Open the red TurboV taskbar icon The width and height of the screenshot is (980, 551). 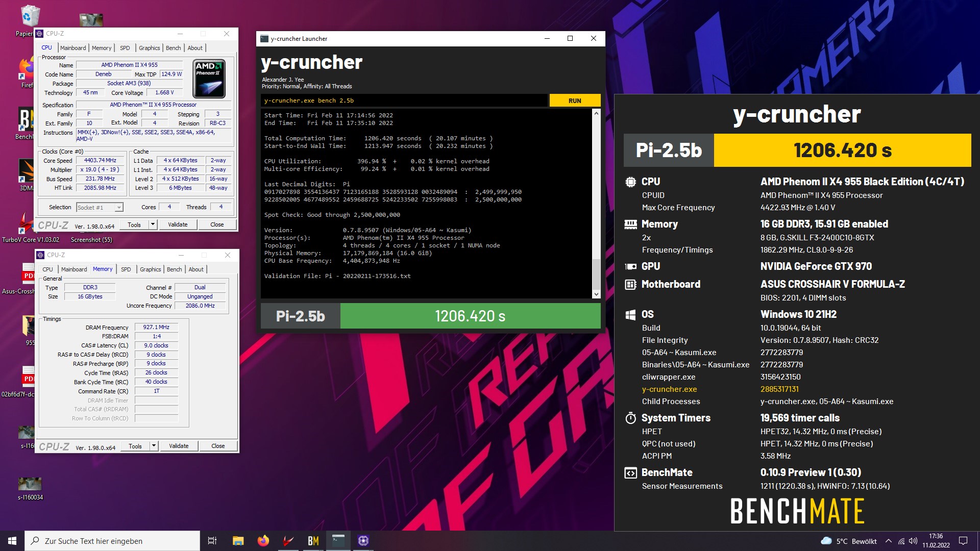288,541
